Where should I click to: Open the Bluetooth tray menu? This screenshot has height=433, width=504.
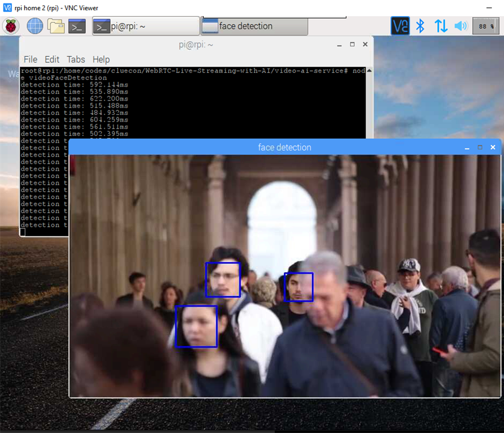[421, 26]
